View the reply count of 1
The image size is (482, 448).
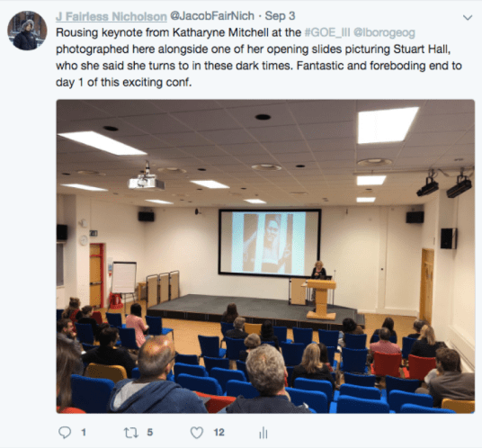(84, 433)
